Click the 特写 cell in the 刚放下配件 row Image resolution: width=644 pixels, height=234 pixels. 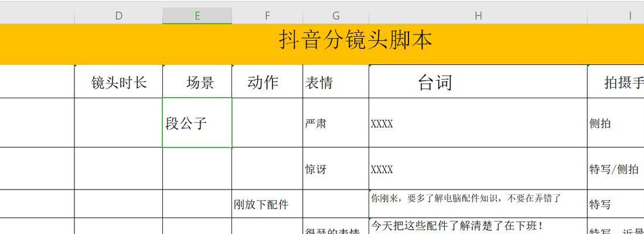616,204
